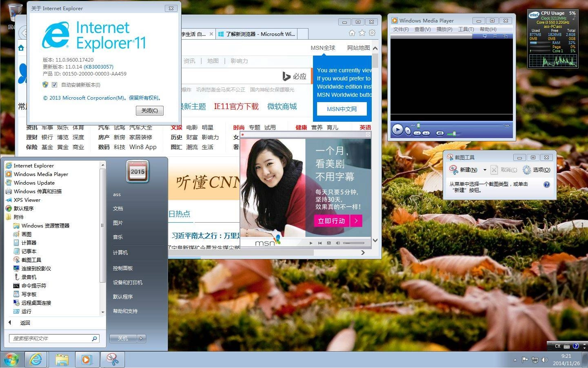Click the 关机 shutdown button
Image resolution: width=588 pixels, height=368 pixels.
click(x=123, y=338)
